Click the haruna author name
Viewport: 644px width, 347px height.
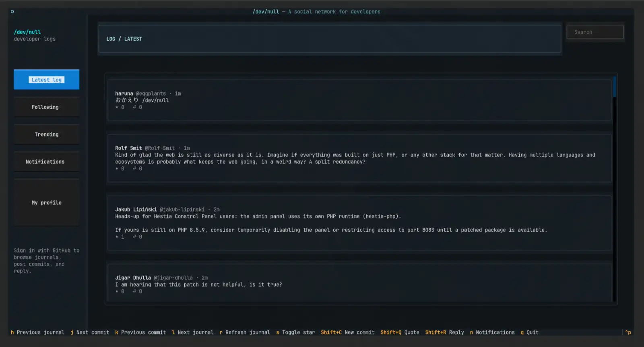tap(124, 94)
